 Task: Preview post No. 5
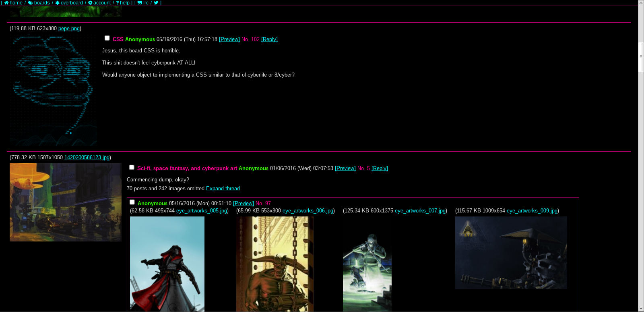(345, 168)
